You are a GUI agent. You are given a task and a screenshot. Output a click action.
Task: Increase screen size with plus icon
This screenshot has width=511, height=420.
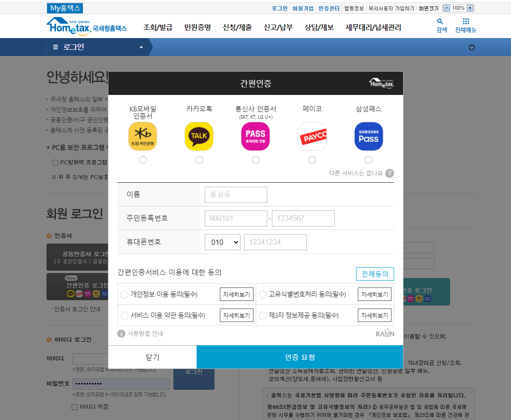470,8
